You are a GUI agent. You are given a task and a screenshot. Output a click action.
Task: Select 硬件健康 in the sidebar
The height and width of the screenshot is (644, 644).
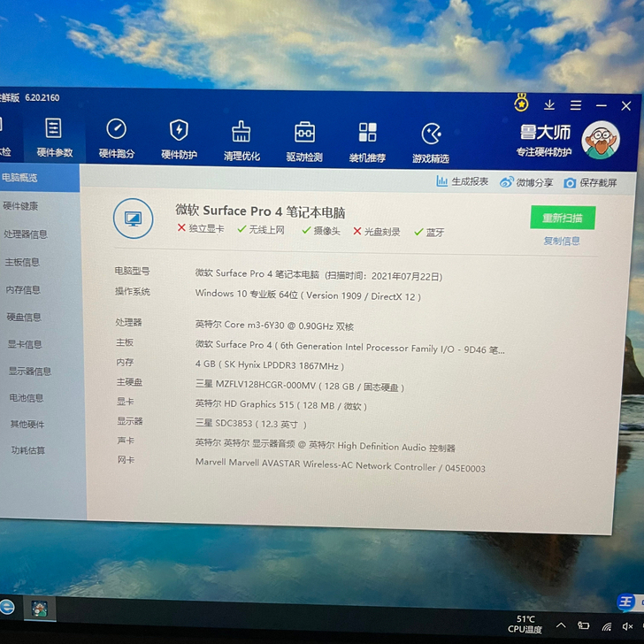[20, 206]
